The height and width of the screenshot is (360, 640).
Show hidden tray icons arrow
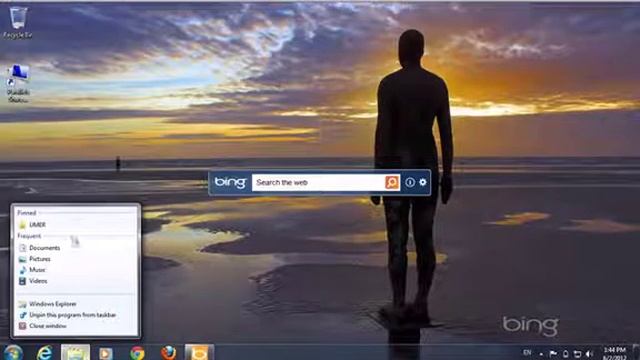(541, 354)
